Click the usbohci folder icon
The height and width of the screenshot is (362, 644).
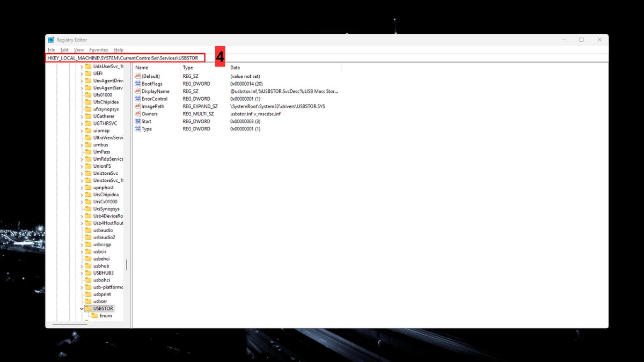click(88, 280)
